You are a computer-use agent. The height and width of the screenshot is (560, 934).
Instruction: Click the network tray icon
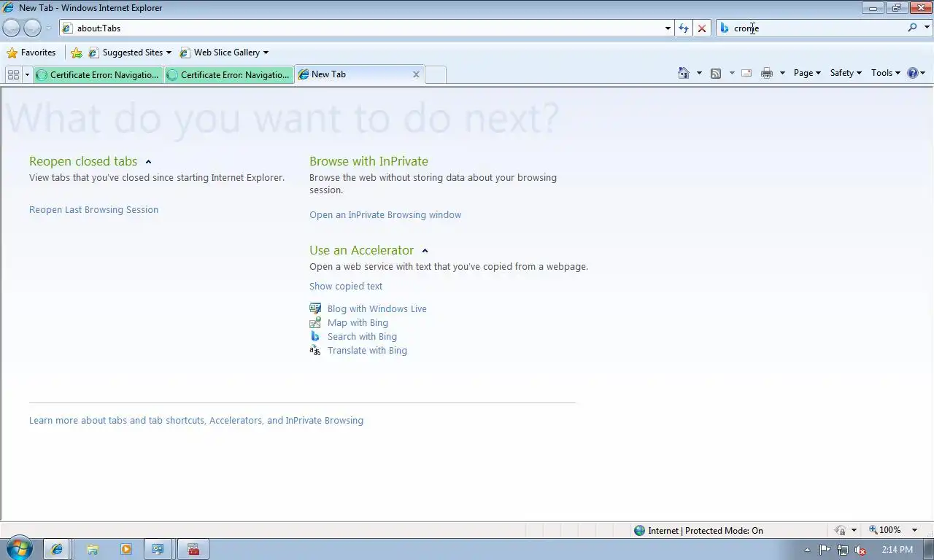pyautogui.click(x=843, y=550)
